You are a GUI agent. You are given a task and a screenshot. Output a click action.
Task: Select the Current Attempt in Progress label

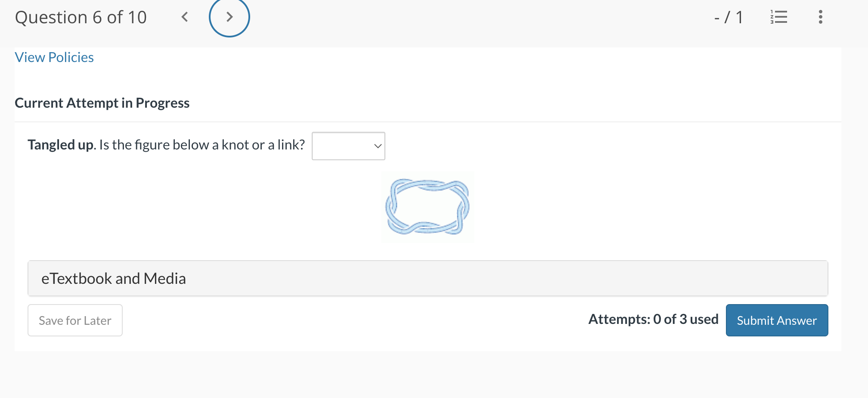[x=102, y=103]
